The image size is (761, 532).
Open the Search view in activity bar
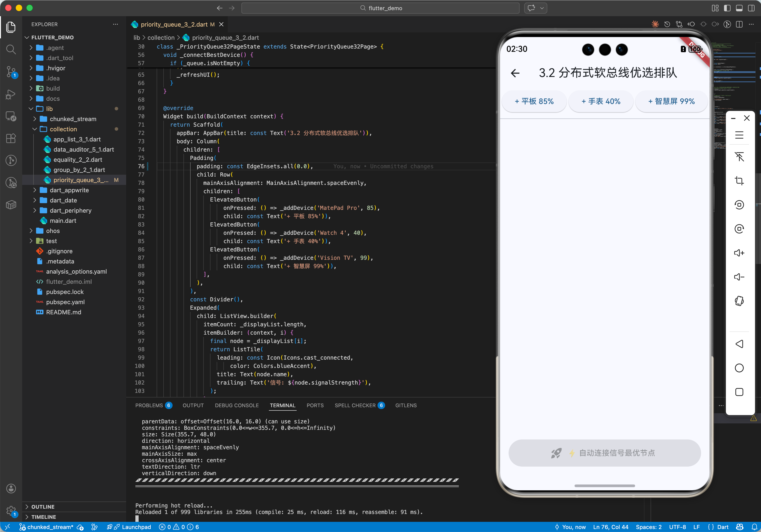(x=11, y=49)
